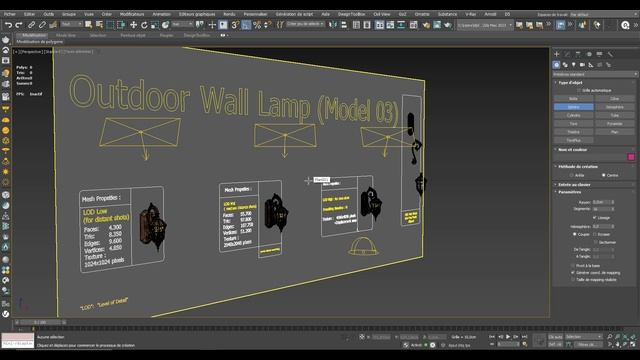Screen dimensions: 640x360
Task: Select the Ecraser hemisphere option
Action: (595, 234)
